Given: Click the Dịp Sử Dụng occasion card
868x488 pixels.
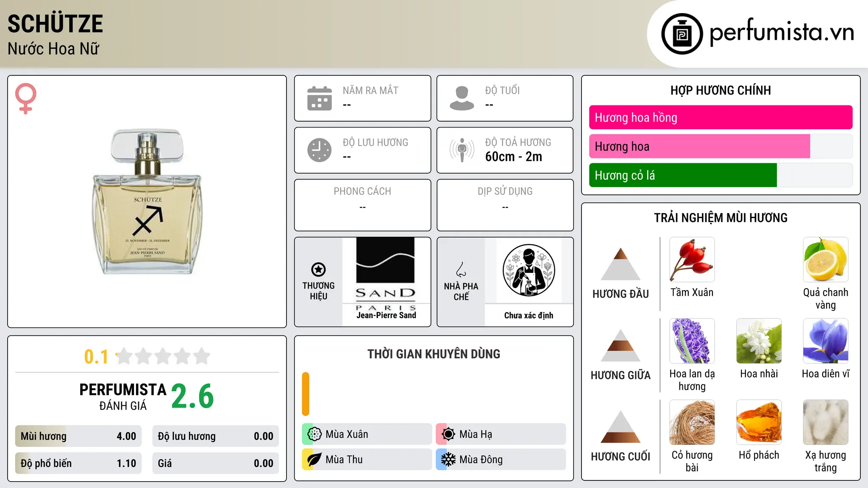Looking at the screenshot, I should click(x=505, y=205).
